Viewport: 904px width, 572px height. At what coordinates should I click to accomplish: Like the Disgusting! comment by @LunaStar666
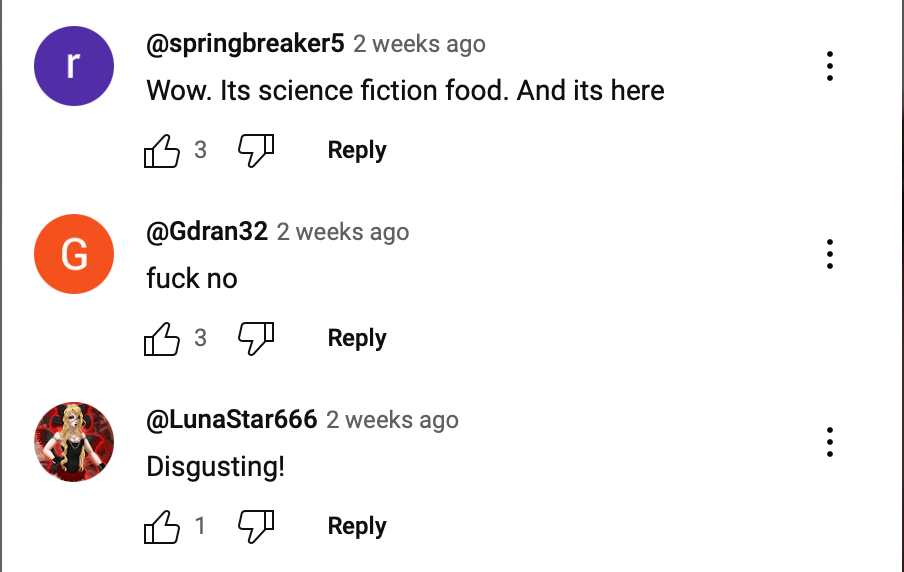click(x=162, y=526)
